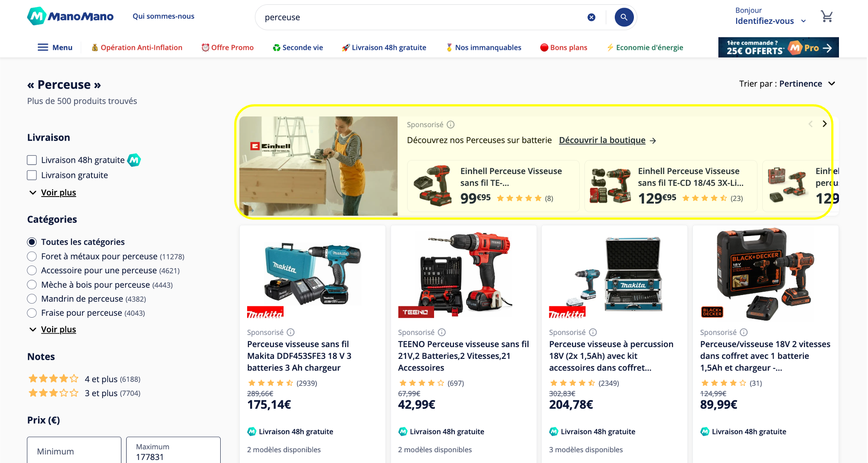Open the Trier par Pertinence dropdown
The height and width of the screenshot is (463, 868).
coord(787,84)
